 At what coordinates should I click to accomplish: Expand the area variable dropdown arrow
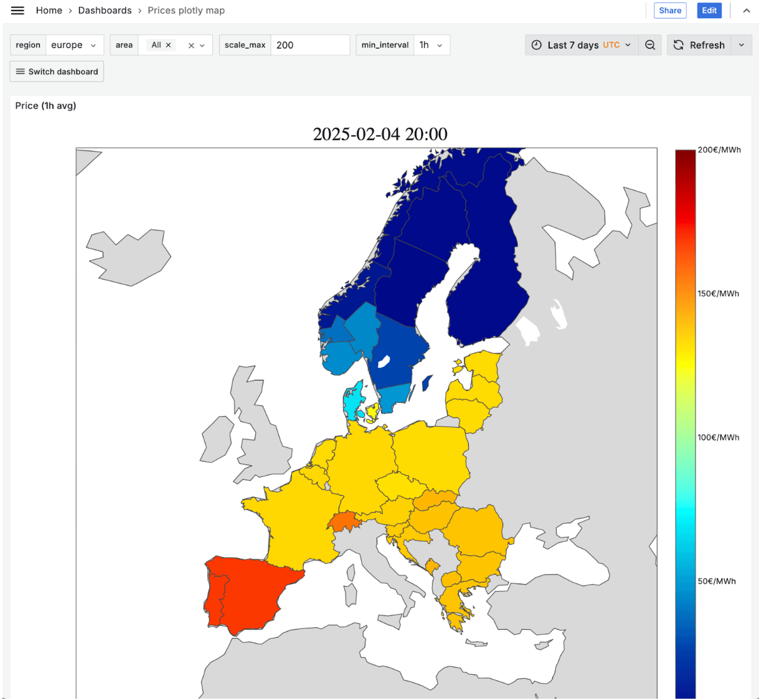click(x=202, y=45)
